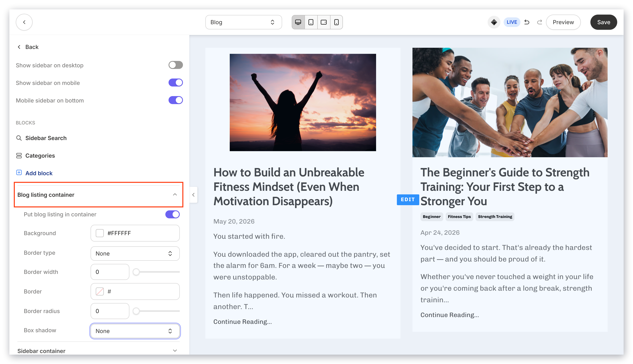Viewport: 633px width, 364px height.
Task: Click the team hands-together post image
Action: (x=510, y=102)
